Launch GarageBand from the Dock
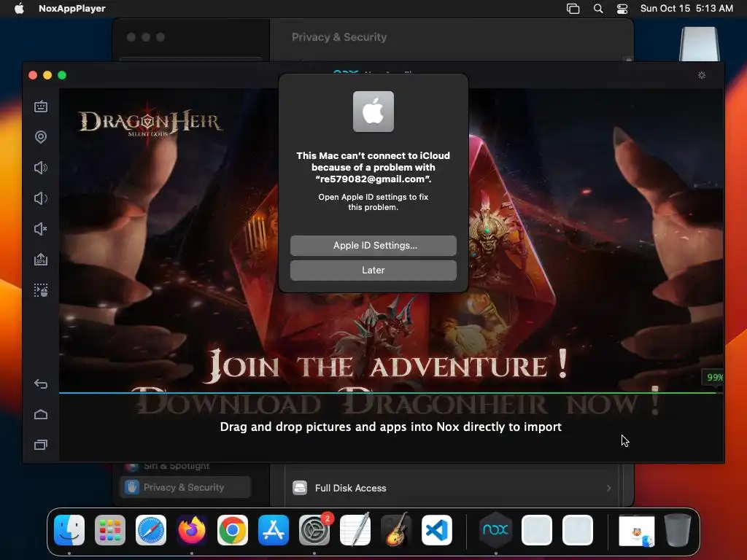The image size is (747, 560). [x=396, y=529]
